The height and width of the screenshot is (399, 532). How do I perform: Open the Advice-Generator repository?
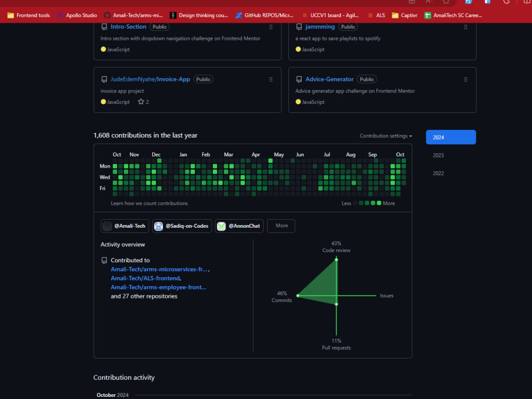pyautogui.click(x=329, y=79)
